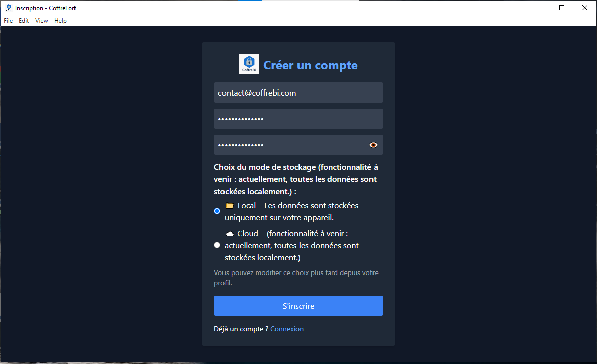Click the Cloud option description text
This screenshot has height=364, width=597.
291,246
